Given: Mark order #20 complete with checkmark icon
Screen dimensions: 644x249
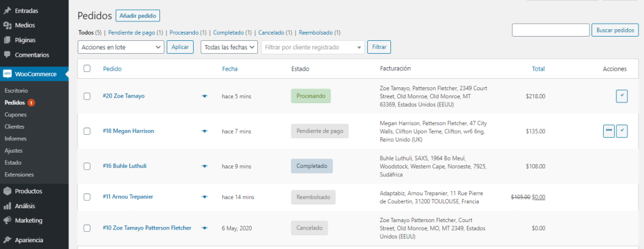Looking at the screenshot, I should point(621,96).
